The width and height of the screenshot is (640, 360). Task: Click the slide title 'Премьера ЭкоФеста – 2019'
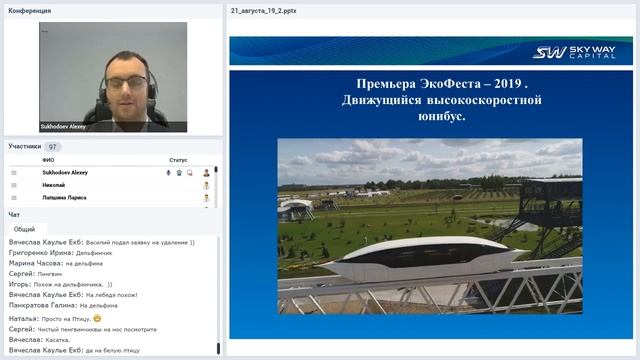click(442, 84)
